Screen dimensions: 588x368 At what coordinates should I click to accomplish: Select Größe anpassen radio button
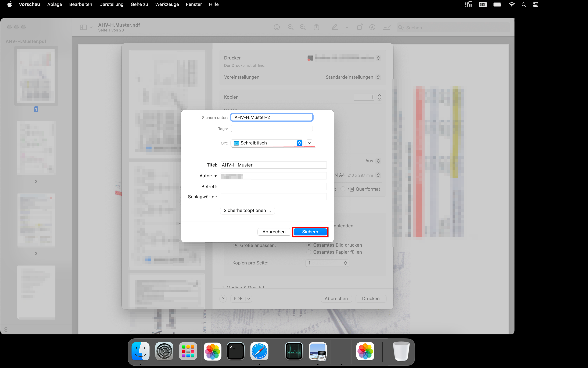(x=235, y=245)
